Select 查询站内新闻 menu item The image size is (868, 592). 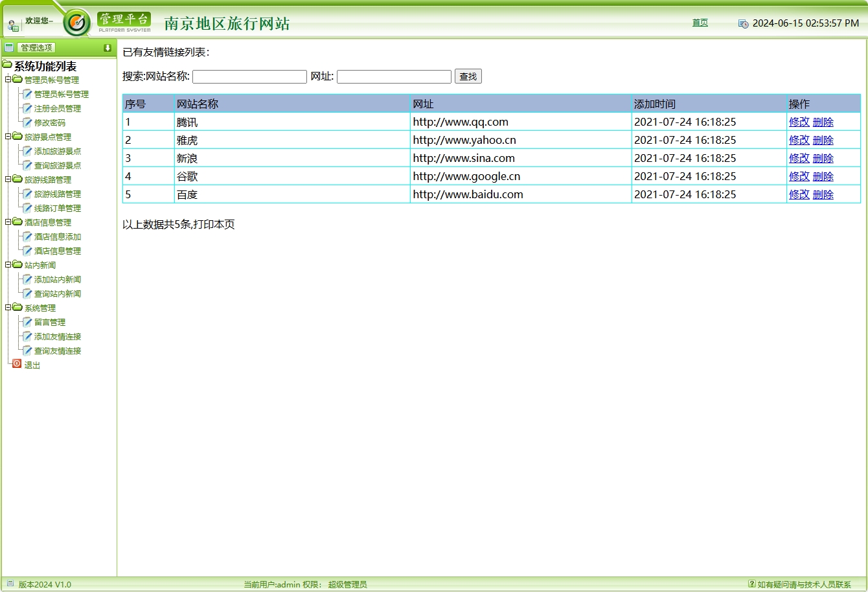(x=58, y=294)
